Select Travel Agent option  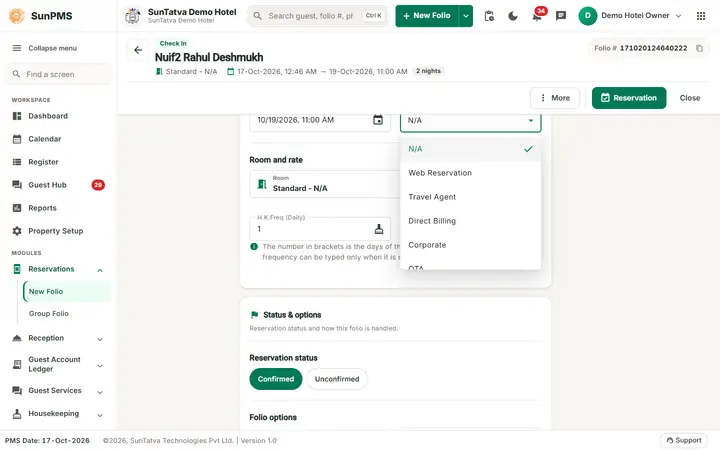(470, 197)
